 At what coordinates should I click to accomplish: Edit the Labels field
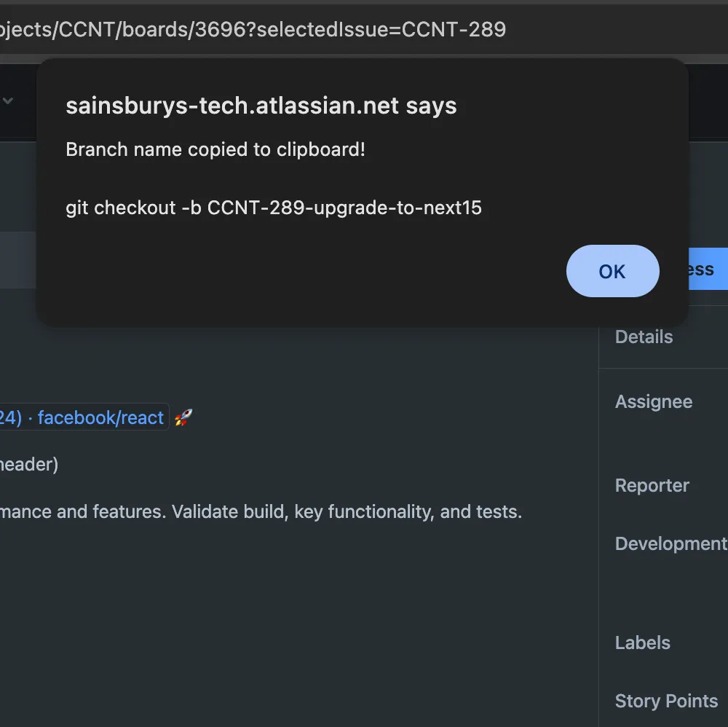pos(642,642)
